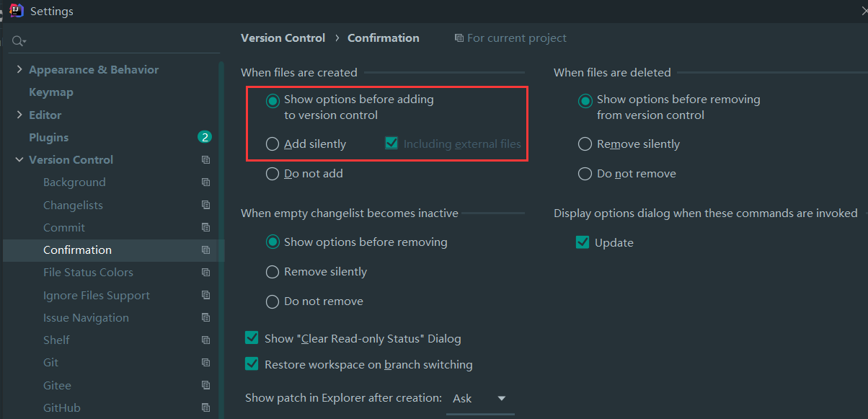Select Commit in the sidebar

click(x=65, y=227)
